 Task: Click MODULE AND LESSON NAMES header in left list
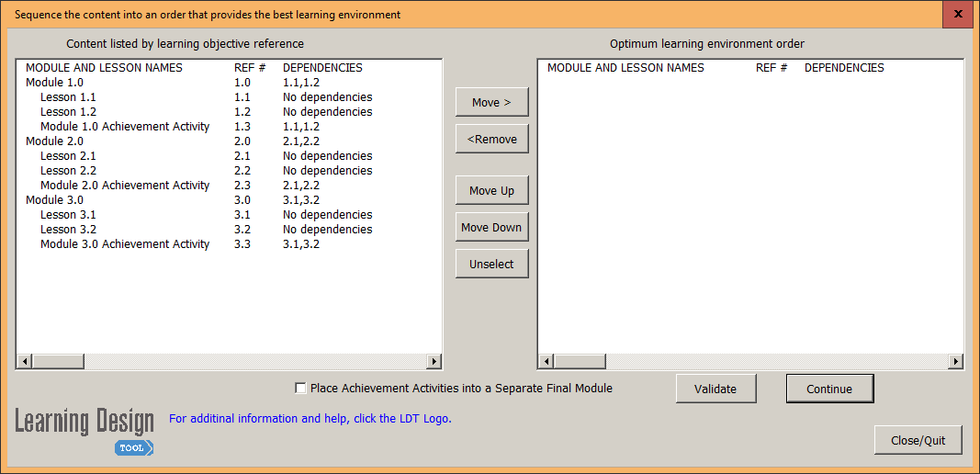(x=104, y=68)
